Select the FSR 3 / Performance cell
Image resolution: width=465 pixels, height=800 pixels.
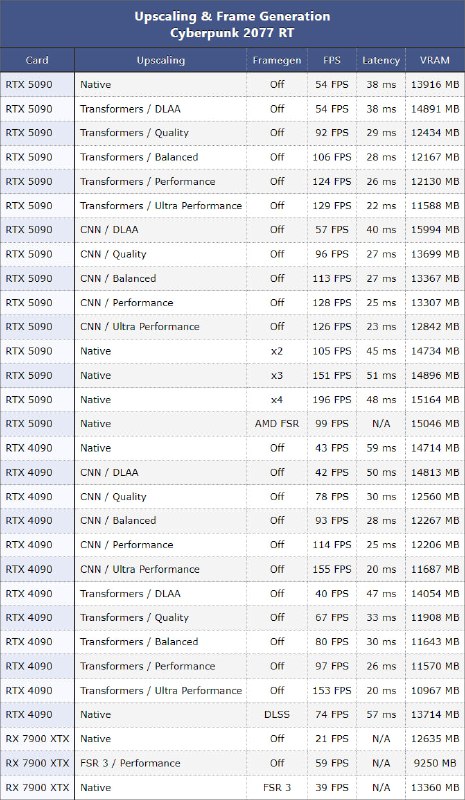(x=130, y=763)
